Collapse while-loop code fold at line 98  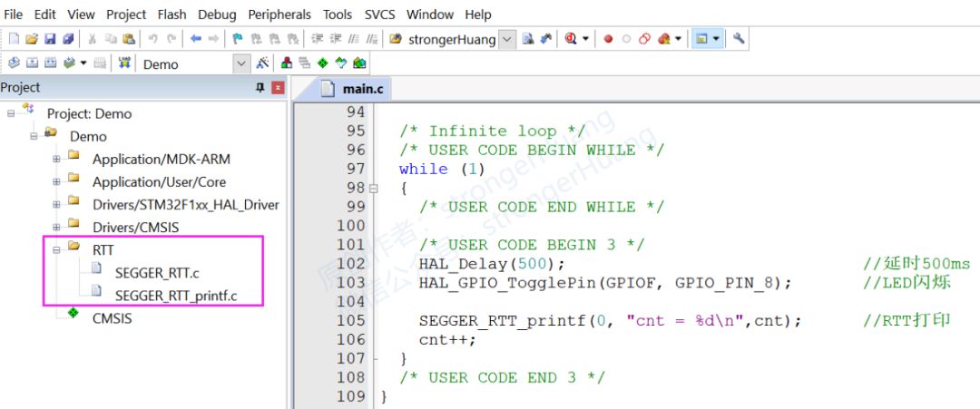374,188
